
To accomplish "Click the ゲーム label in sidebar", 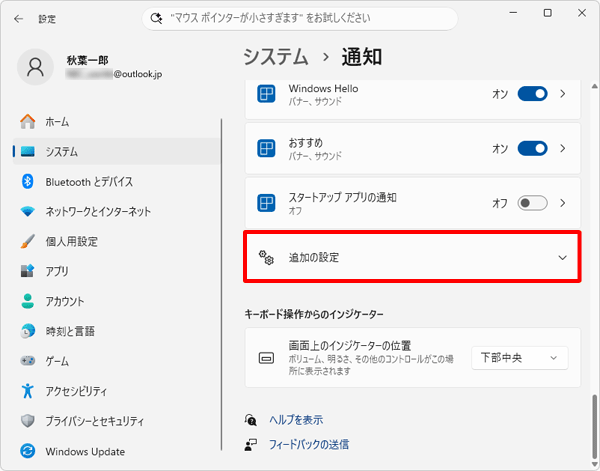I will 57,361.
